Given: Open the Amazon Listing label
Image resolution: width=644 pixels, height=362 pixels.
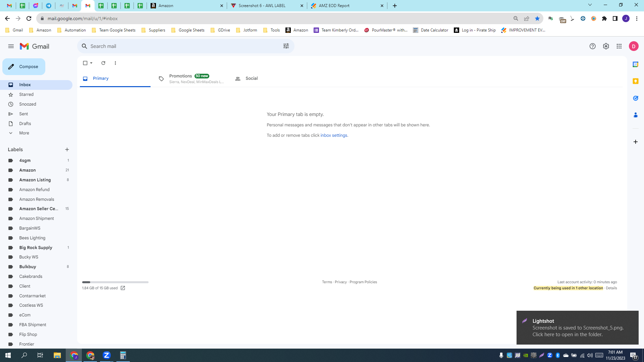Looking at the screenshot, I should (36, 180).
